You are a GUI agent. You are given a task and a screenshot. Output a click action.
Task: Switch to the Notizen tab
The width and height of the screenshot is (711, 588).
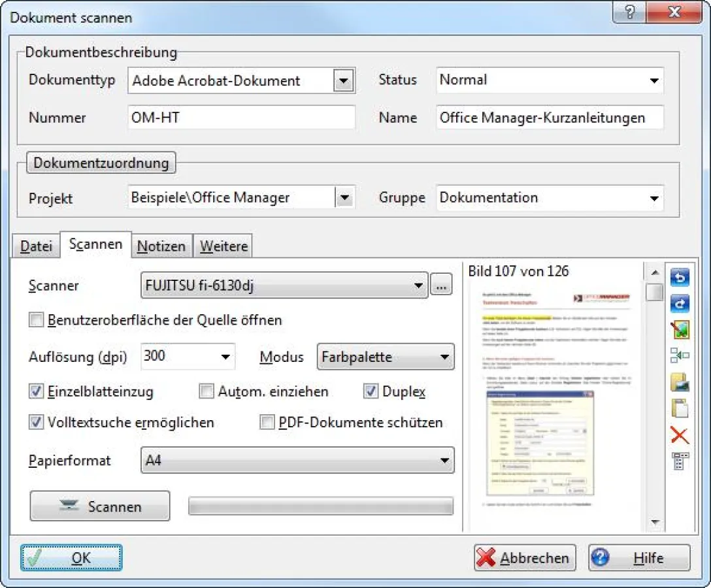click(161, 246)
